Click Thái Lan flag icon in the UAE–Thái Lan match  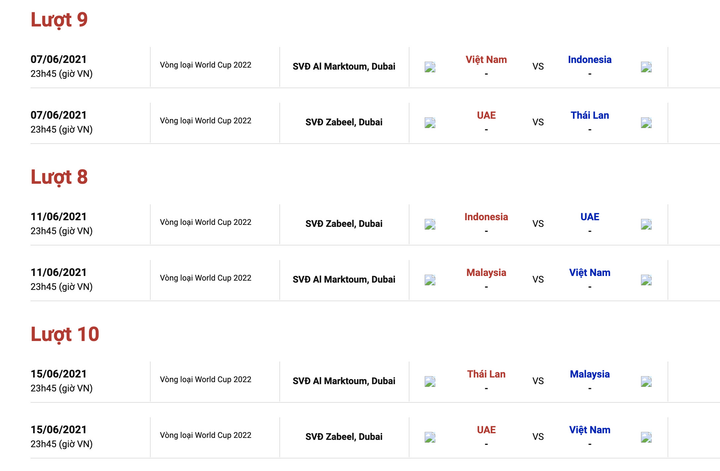[x=646, y=123]
